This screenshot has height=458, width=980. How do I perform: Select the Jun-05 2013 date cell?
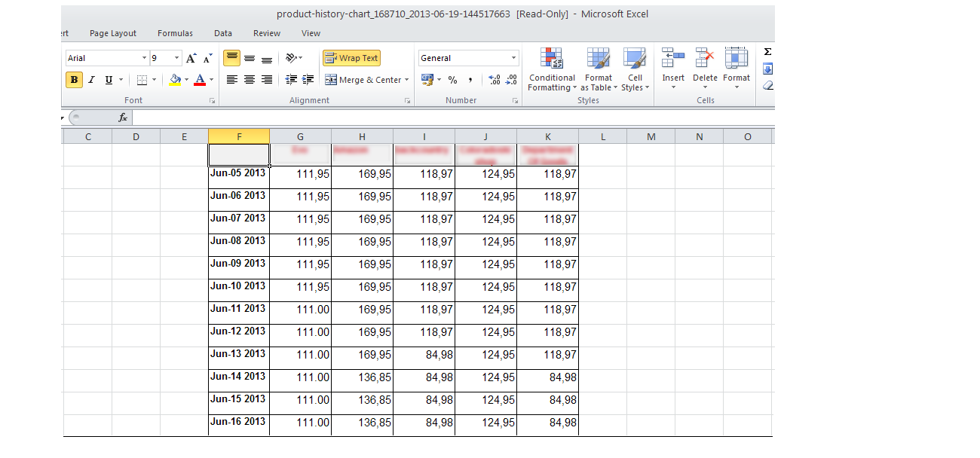(239, 177)
